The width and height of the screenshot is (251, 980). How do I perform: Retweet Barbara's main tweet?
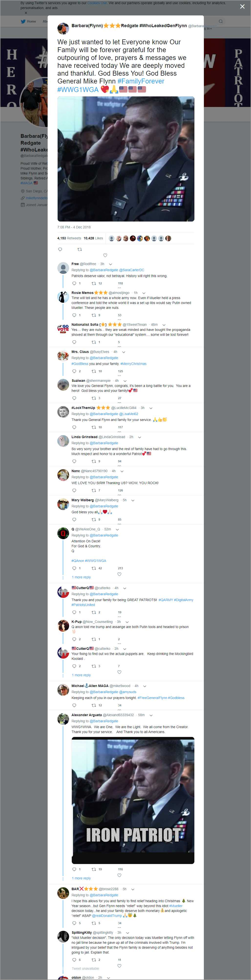79,250
